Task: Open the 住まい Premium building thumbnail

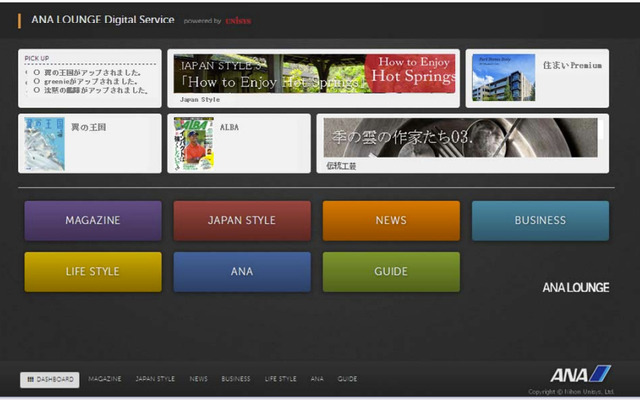Action: [504, 78]
